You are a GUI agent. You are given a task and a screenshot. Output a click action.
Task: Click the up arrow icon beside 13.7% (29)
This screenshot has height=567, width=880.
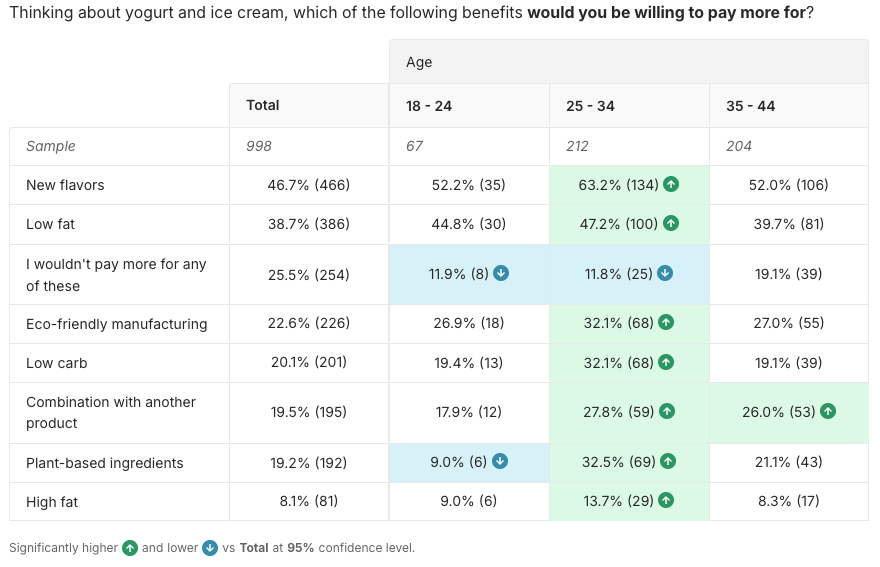tap(666, 502)
